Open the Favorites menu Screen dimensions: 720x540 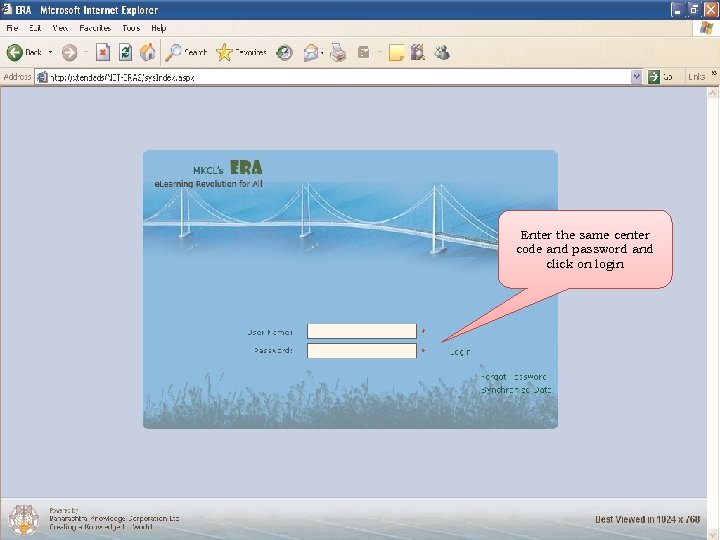pyautogui.click(x=95, y=28)
